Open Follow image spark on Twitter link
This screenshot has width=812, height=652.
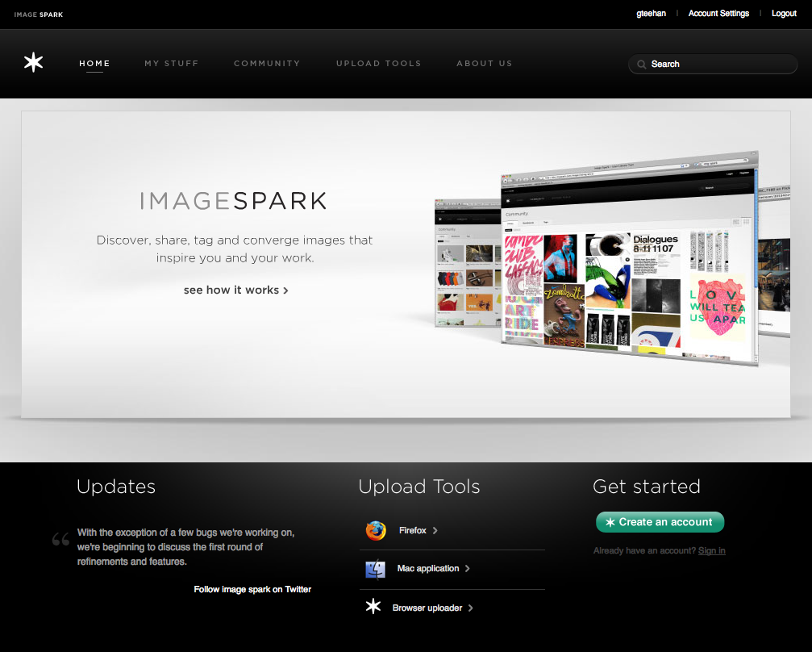click(252, 589)
